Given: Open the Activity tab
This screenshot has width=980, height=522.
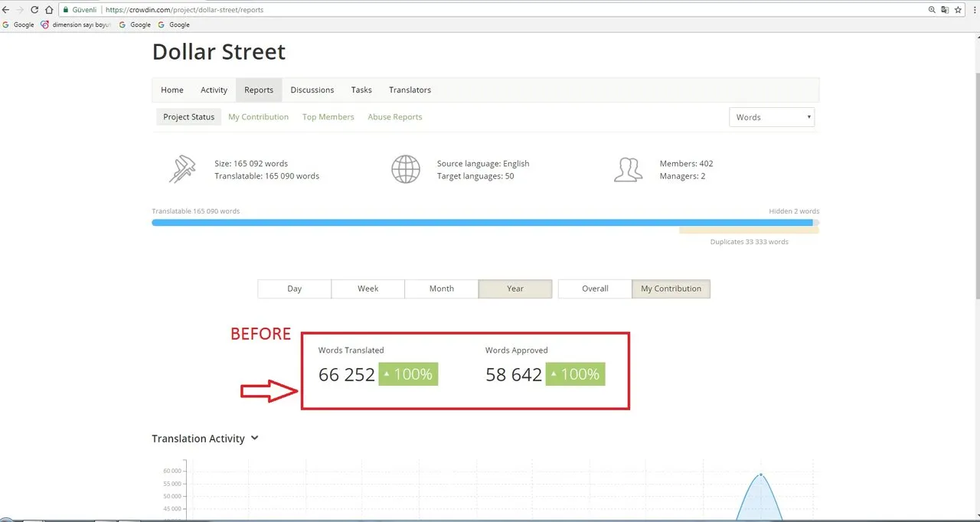Looking at the screenshot, I should 214,90.
